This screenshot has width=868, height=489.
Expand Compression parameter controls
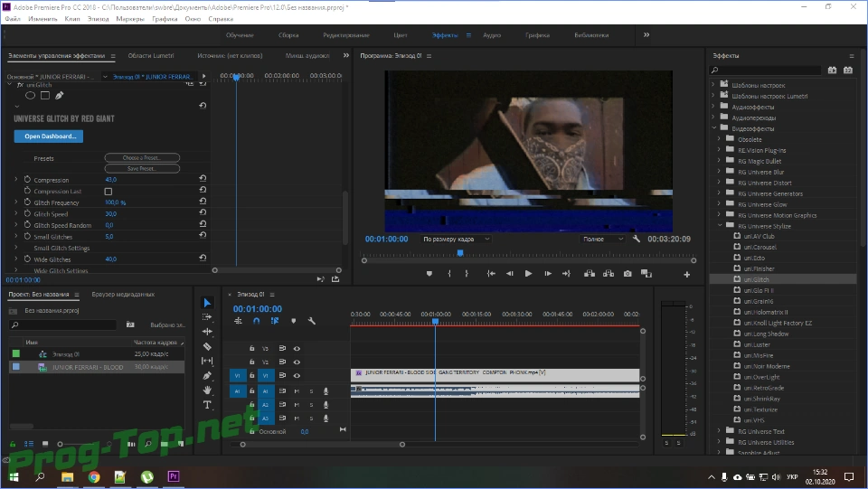[16, 179]
